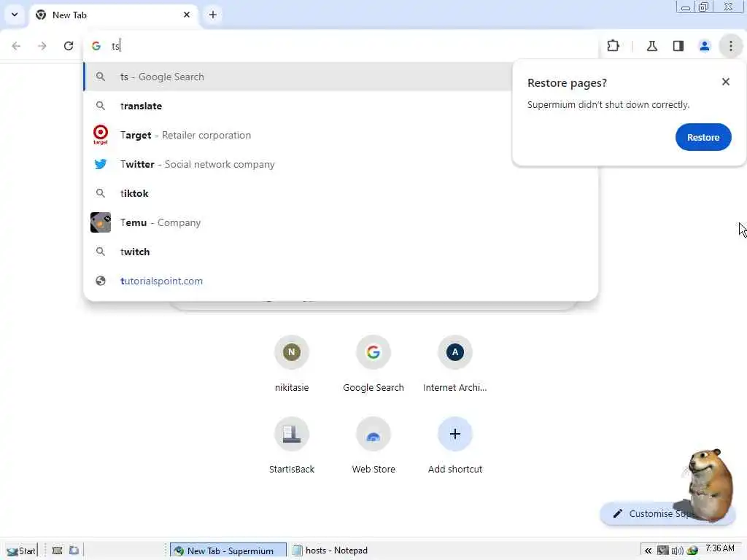Select the New Tab browser tab
747x560 pixels.
[x=115, y=15]
